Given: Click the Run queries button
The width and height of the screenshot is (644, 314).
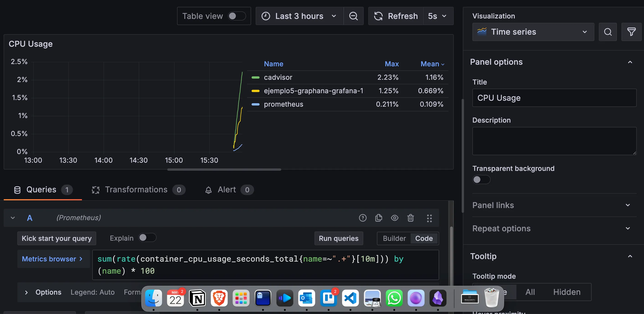Looking at the screenshot, I should [338, 238].
